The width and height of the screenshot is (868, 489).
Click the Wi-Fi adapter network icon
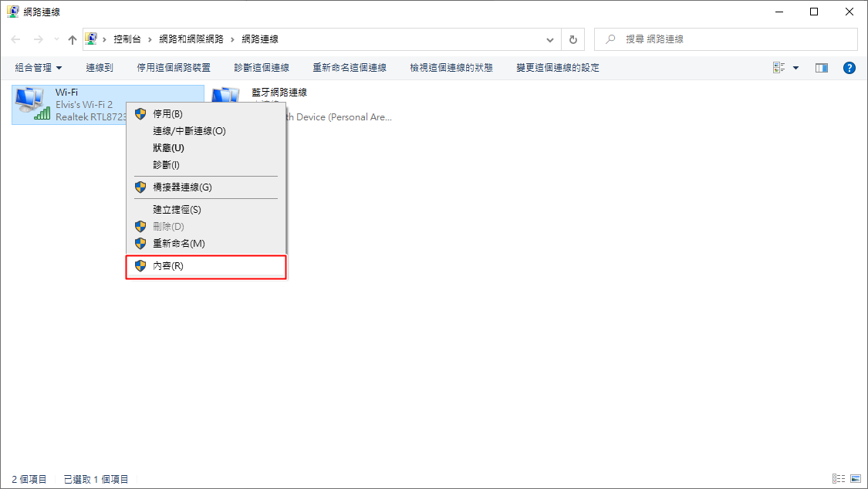(31, 101)
